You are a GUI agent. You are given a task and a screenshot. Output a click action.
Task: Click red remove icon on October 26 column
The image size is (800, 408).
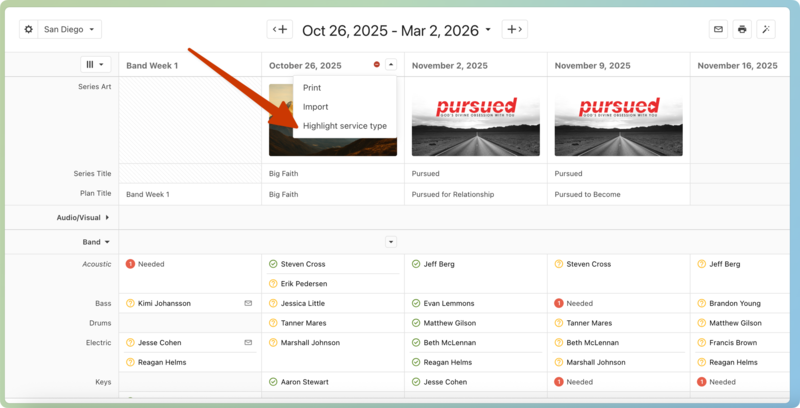(x=377, y=65)
